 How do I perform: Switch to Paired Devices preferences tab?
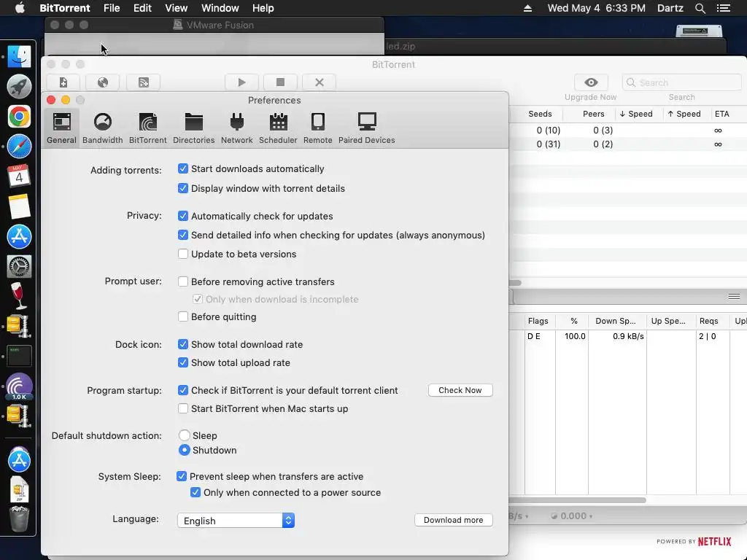tap(366, 128)
